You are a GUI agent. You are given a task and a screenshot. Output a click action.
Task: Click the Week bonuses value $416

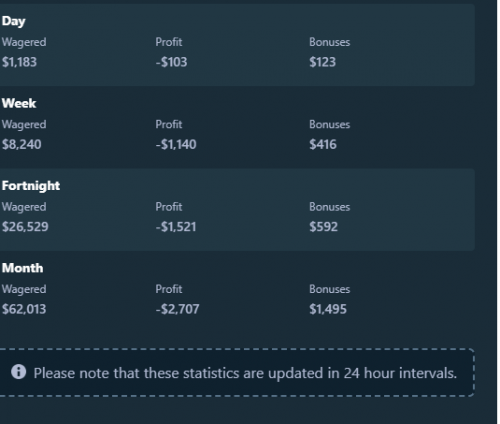pos(323,144)
